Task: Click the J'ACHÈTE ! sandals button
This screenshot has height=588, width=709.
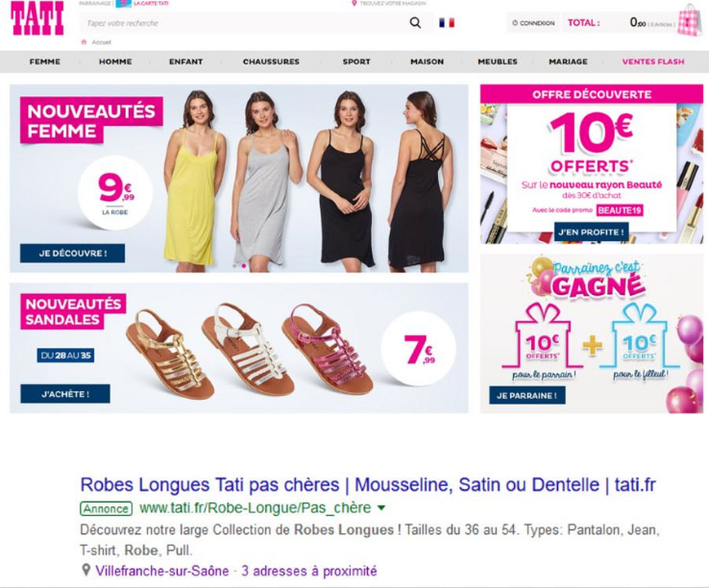Action: tap(65, 394)
